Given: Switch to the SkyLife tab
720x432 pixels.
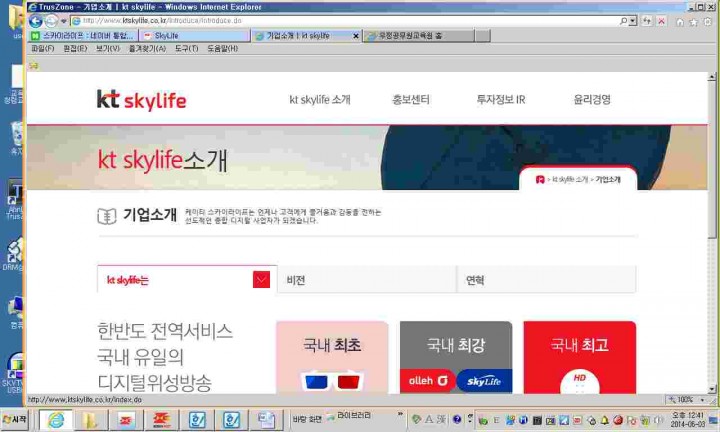Looking at the screenshot, I should [x=195, y=36].
